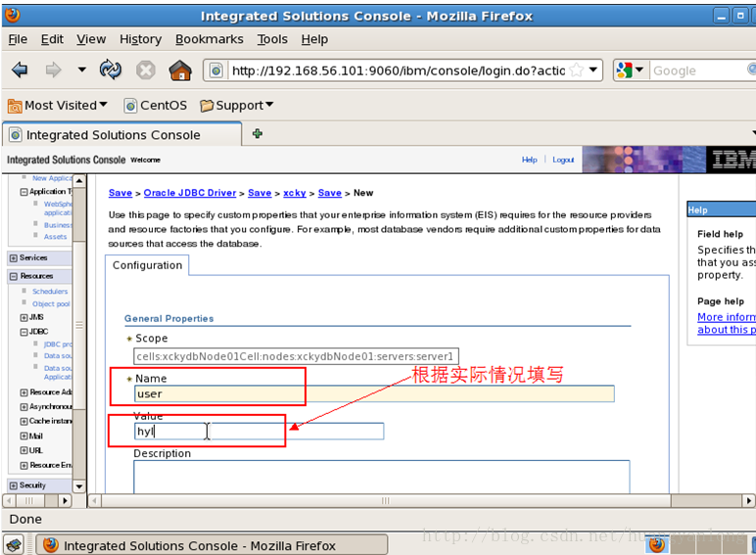Click the page identity icon in address bar
The width and height of the screenshot is (756, 555).
coord(216,70)
